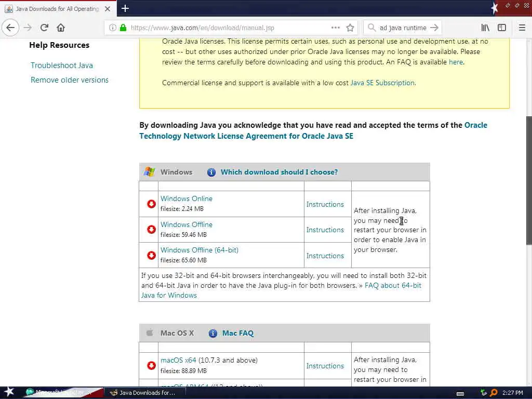Open the Troubleshoot Java link

coord(62,65)
